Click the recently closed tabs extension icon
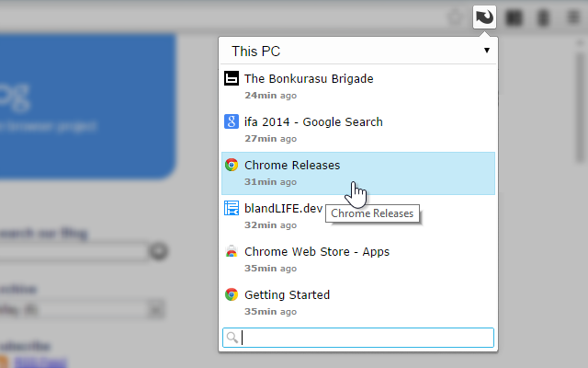This screenshot has height=368, width=588. click(484, 17)
